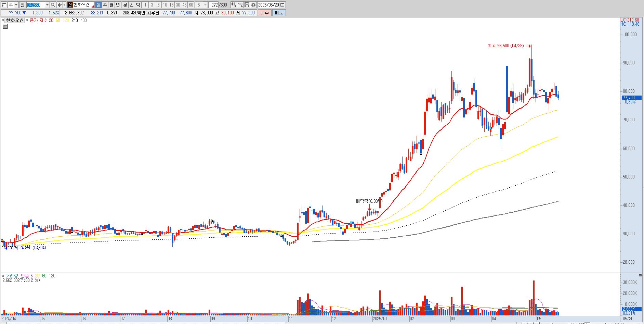Open the calendar date picker icon
Screen dimensions: 644x324
282,5
